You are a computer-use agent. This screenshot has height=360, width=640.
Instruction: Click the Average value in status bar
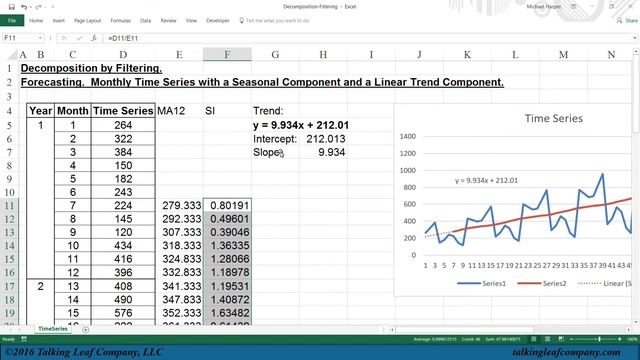[435, 339]
